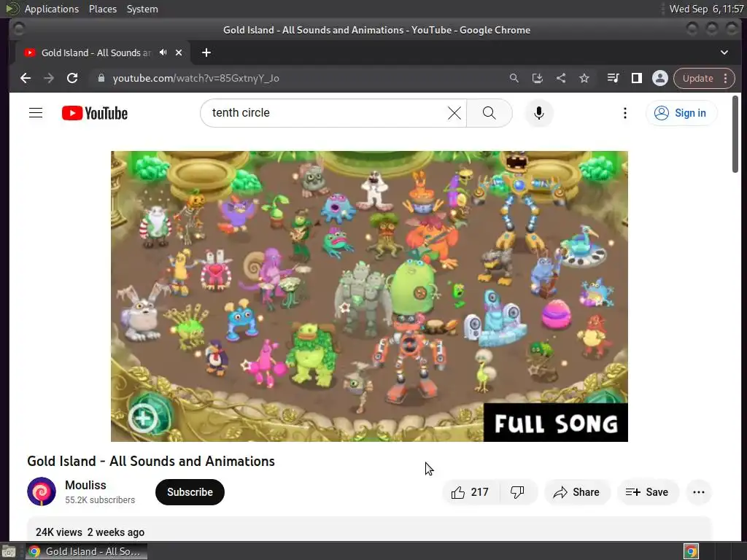Image resolution: width=747 pixels, height=560 pixels.
Task: Close the Gold Island tab
Action: coord(179,52)
